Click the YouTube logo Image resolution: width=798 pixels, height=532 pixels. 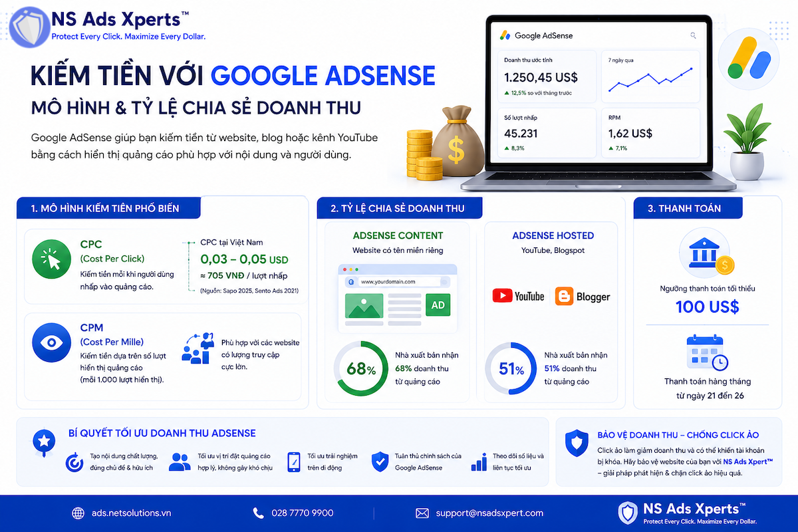[x=518, y=296]
